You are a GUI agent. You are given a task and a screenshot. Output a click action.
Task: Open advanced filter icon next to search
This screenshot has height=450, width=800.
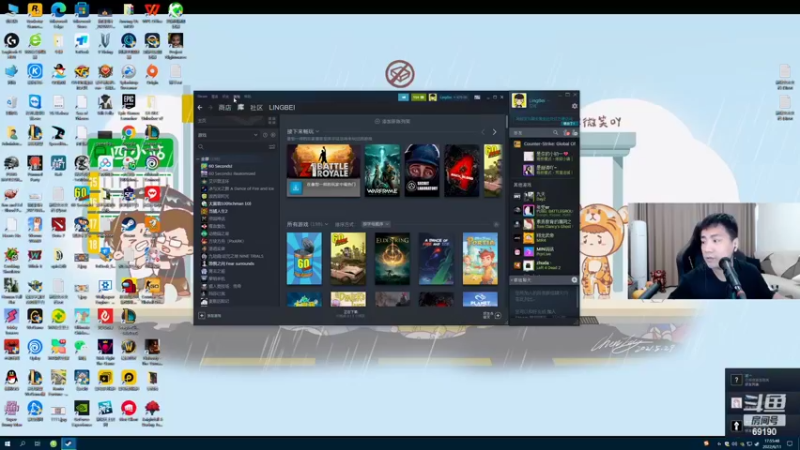(272, 147)
